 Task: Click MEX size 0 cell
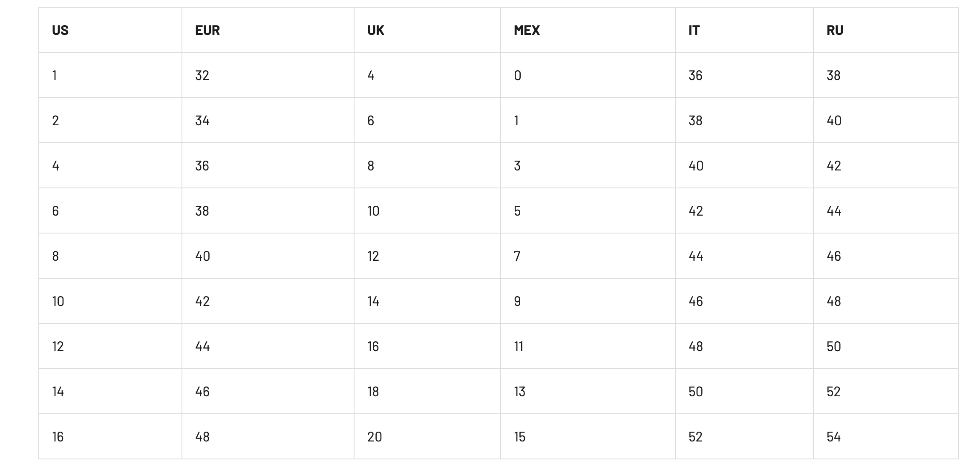point(588,75)
